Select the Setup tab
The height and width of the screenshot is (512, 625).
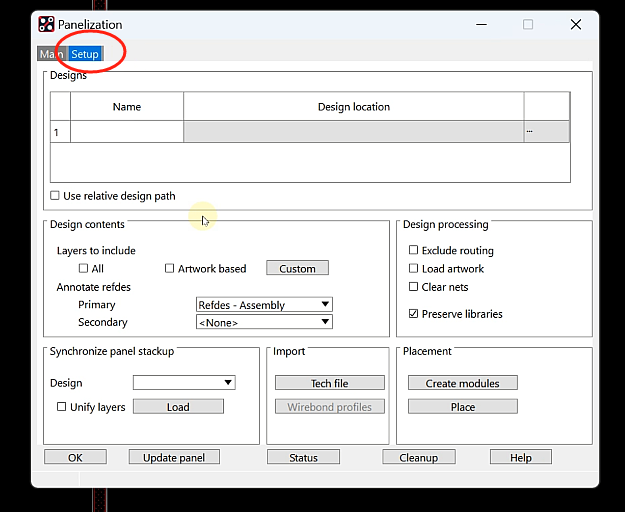tap(85, 54)
